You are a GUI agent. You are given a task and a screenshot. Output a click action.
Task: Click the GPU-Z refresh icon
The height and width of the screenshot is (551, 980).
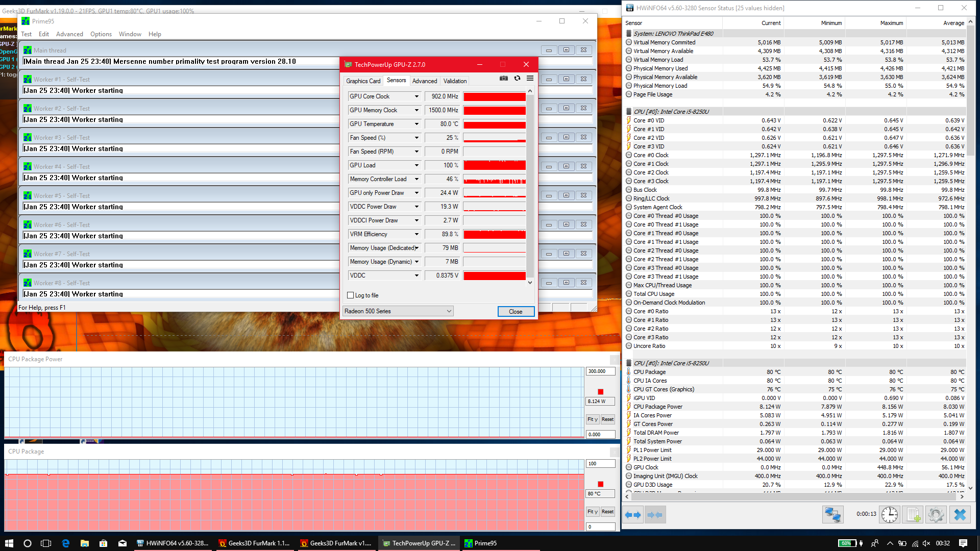tap(517, 79)
